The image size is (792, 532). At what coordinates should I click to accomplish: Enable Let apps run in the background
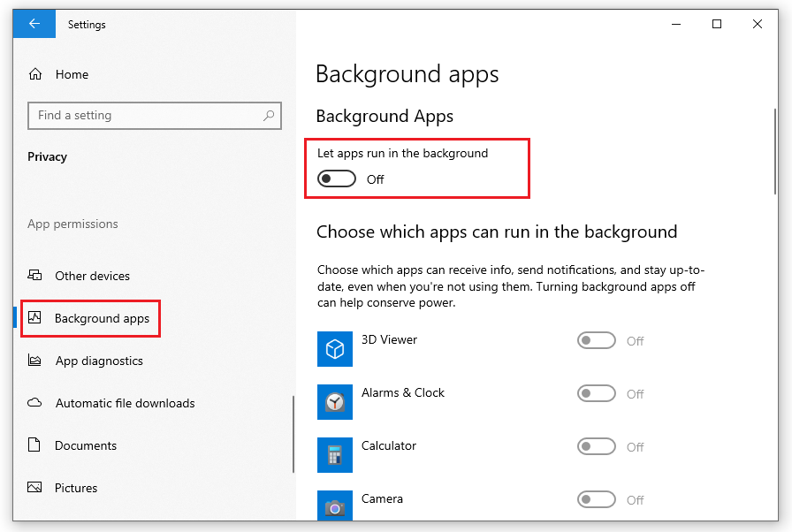click(x=336, y=179)
